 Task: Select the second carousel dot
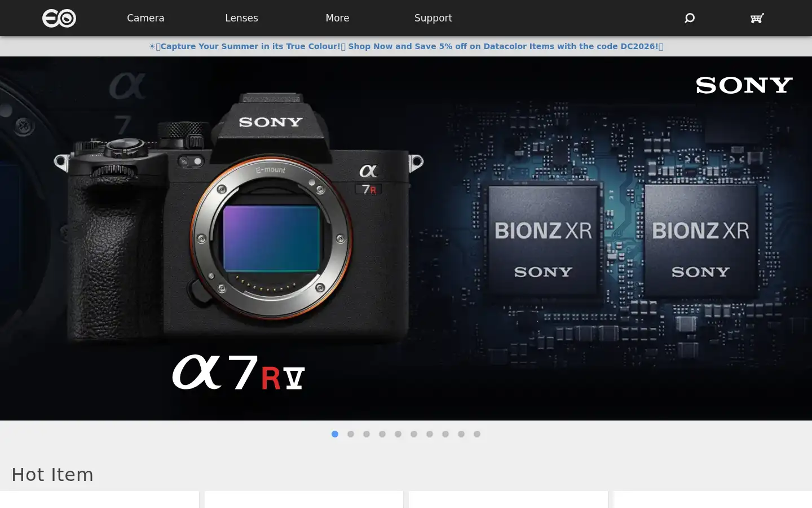(x=351, y=434)
